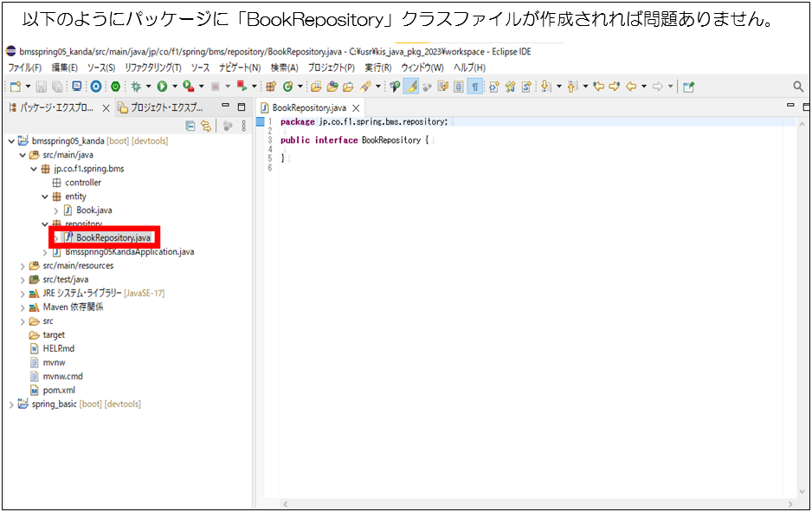Toggle Mark Occurrences highlighter button
Viewport: 812px width, 512px height.
coord(412,87)
